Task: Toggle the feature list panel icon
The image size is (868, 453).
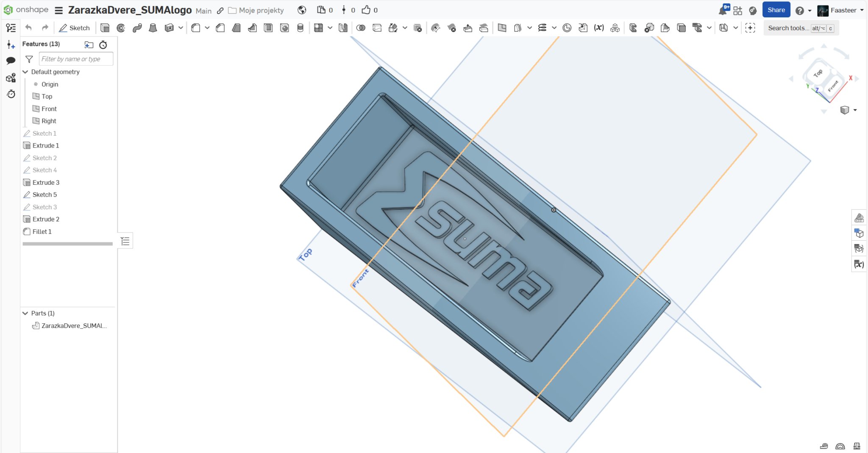Action: pos(11,28)
